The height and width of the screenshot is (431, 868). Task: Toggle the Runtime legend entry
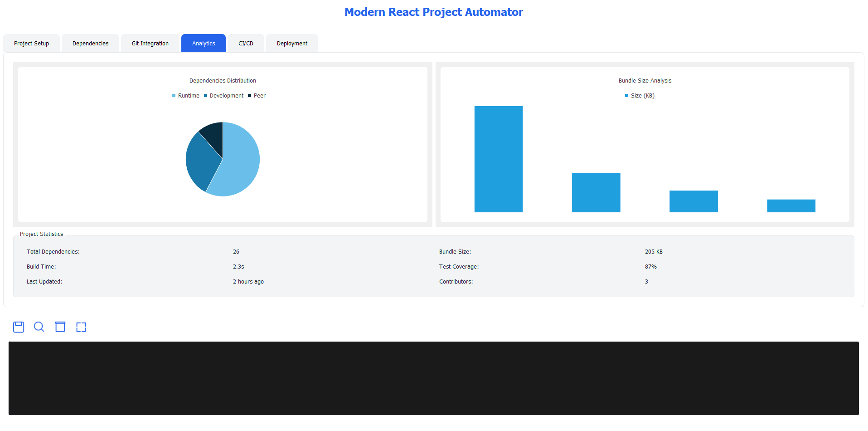(186, 96)
